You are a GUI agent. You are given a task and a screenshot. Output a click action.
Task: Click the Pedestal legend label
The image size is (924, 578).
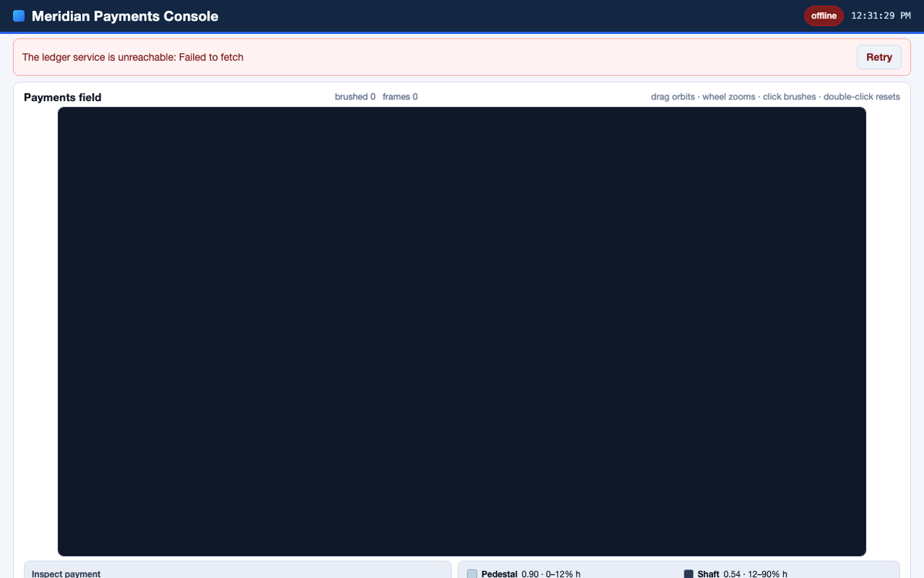pos(499,574)
